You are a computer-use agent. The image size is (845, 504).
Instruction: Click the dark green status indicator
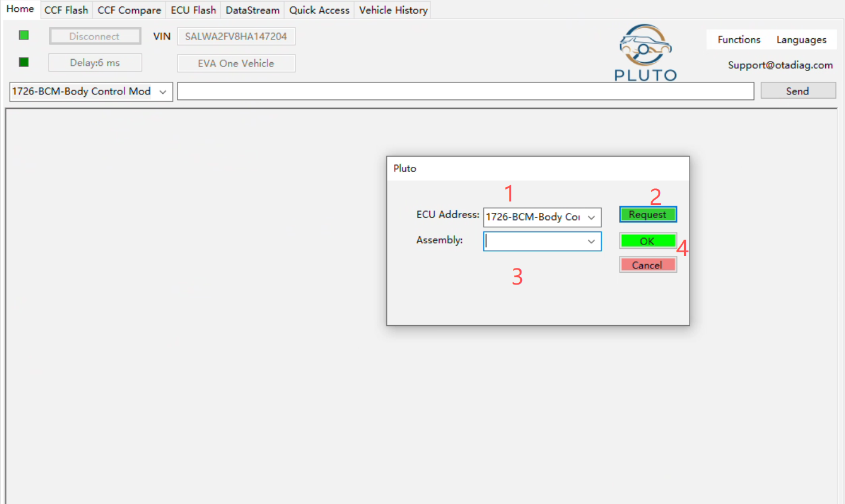click(x=24, y=62)
